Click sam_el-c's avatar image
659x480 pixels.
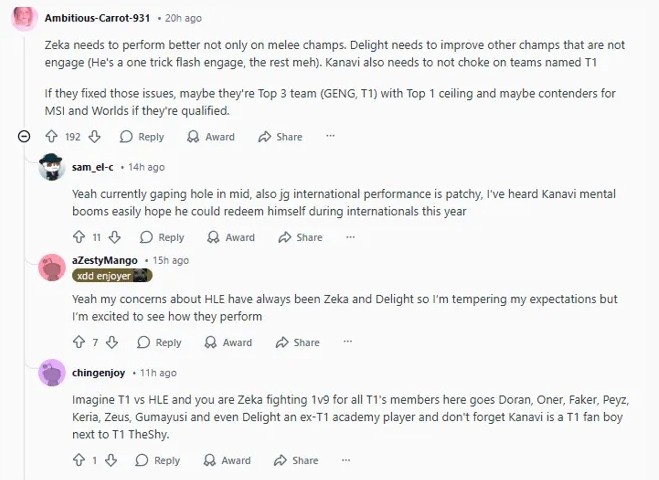(x=52, y=167)
